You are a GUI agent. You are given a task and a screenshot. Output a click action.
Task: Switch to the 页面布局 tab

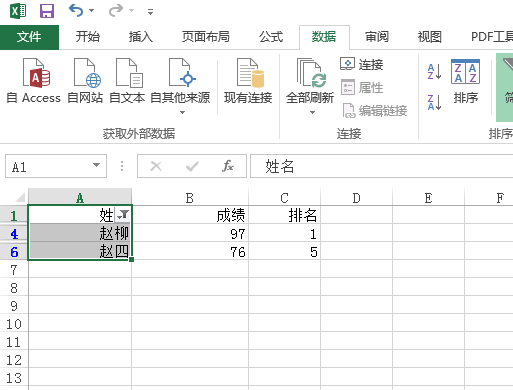pos(206,37)
